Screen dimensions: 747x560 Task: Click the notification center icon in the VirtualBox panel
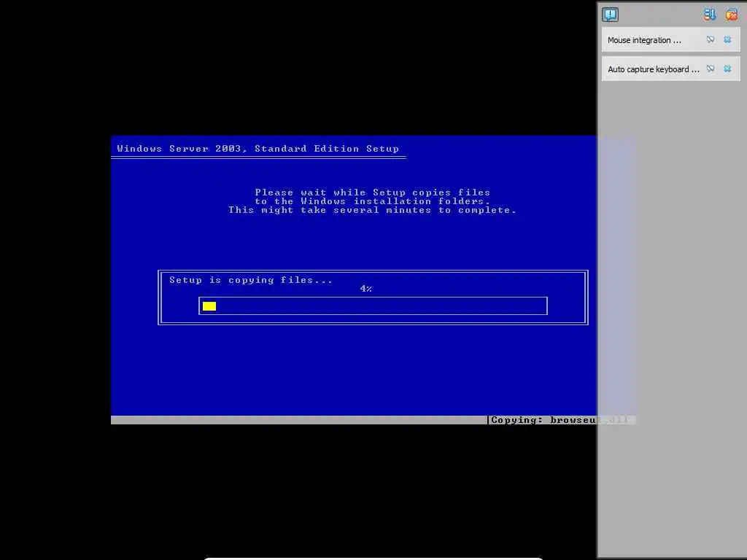click(610, 15)
